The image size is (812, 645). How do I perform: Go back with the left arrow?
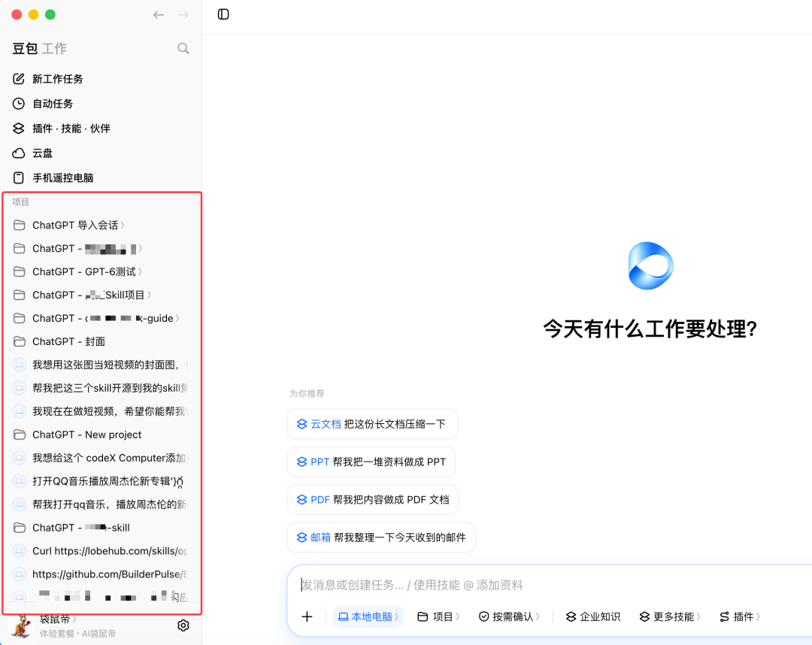pyautogui.click(x=159, y=15)
